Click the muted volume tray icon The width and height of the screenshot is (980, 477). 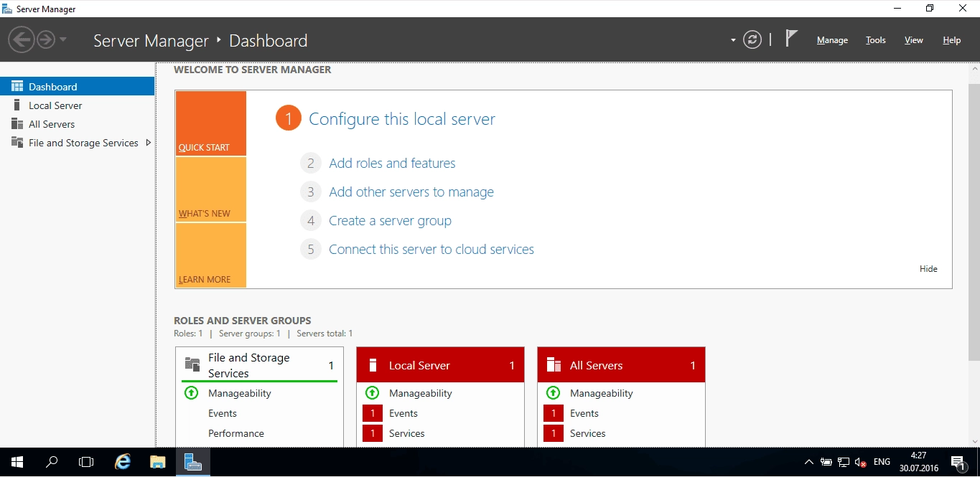[861, 462]
